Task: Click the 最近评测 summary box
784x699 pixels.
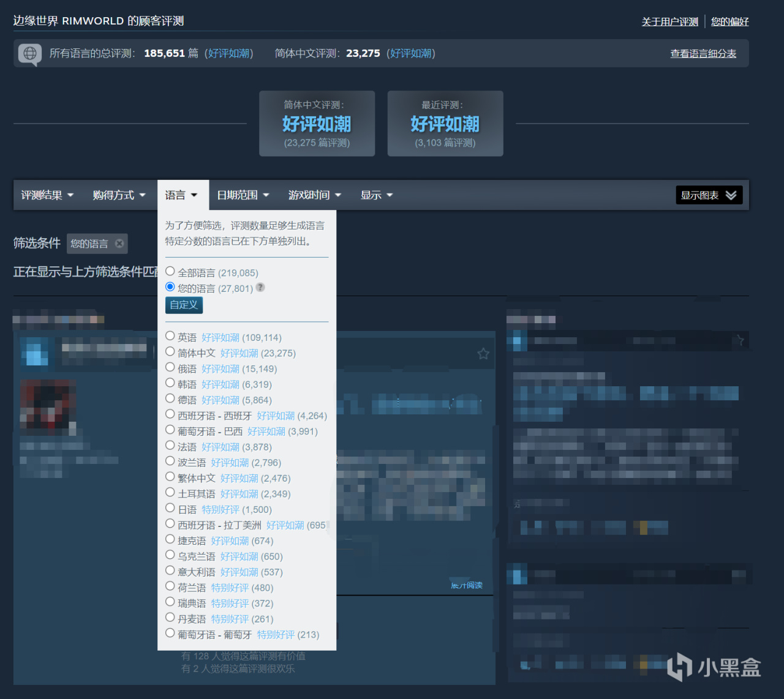Action: click(x=445, y=124)
